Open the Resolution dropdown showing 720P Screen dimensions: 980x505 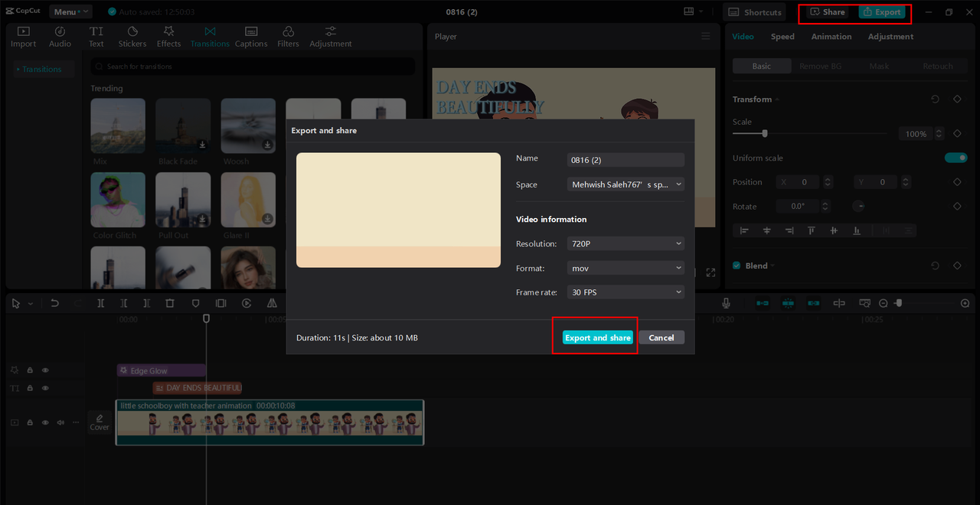[x=626, y=243]
